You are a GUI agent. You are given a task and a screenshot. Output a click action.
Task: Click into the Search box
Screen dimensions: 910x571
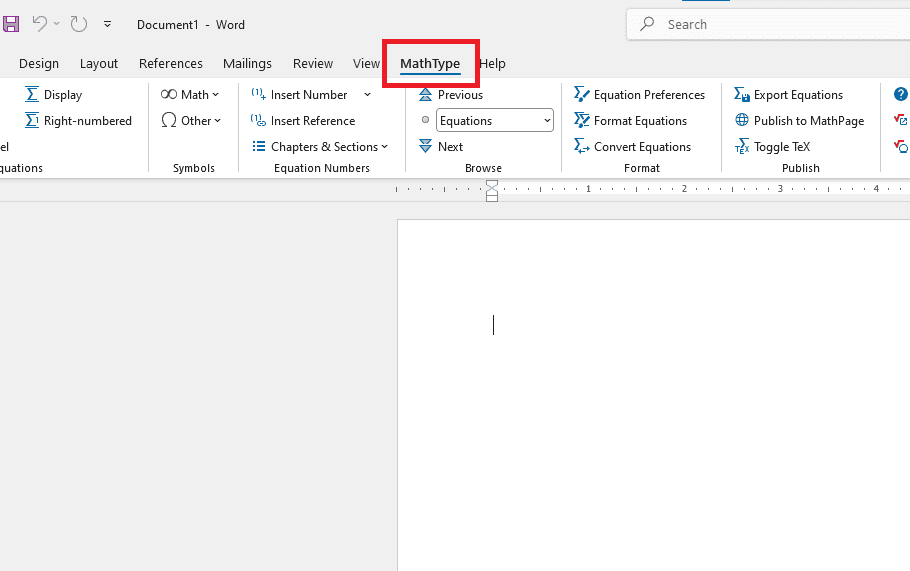(768, 24)
